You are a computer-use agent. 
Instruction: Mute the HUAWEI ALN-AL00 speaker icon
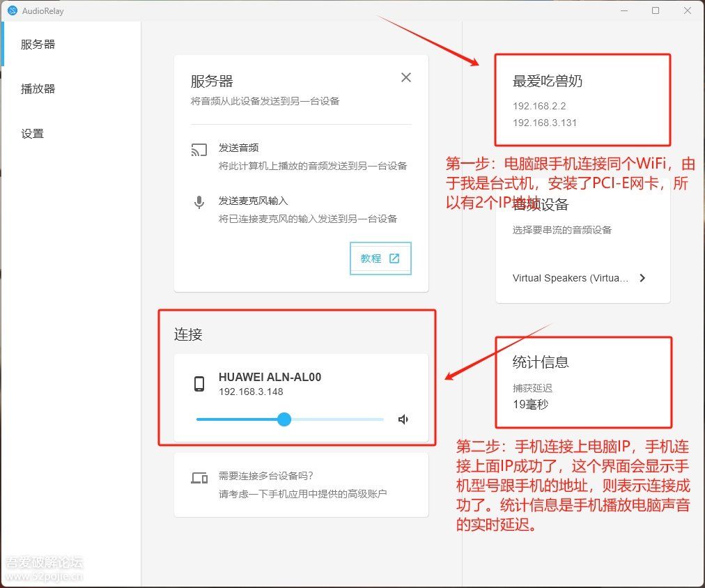click(x=403, y=419)
